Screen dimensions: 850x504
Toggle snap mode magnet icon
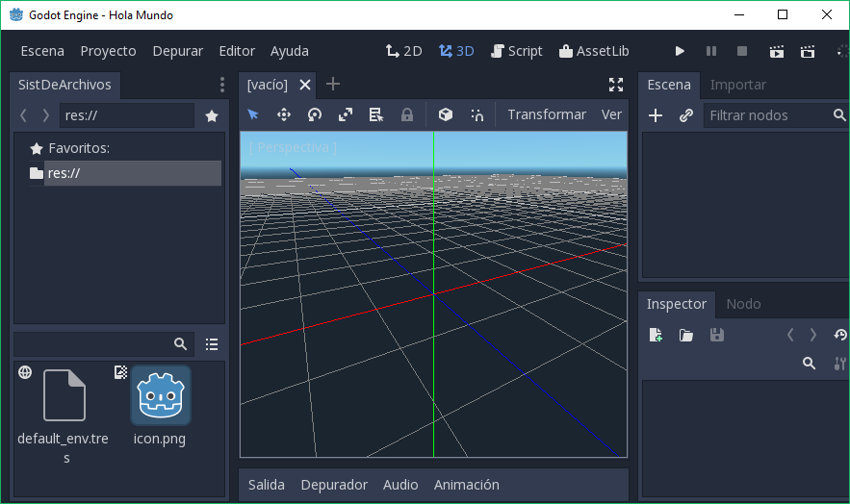477,114
